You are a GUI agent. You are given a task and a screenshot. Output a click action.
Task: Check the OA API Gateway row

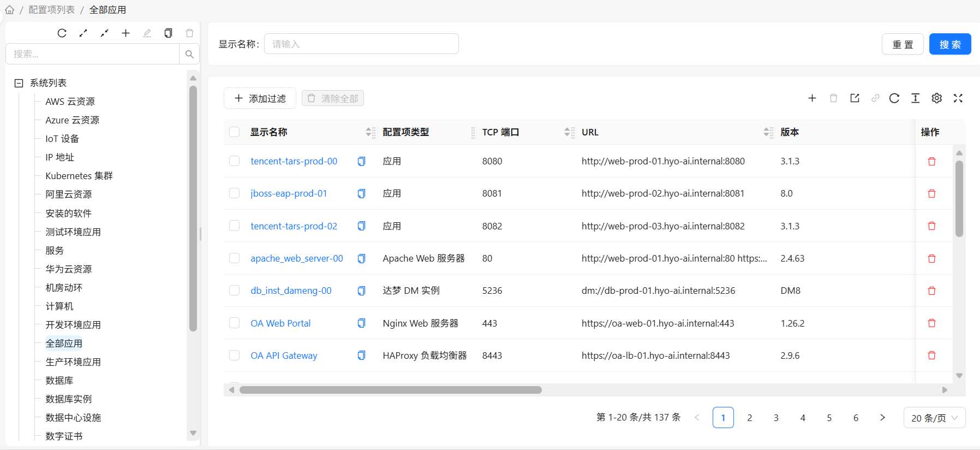(x=235, y=356)
